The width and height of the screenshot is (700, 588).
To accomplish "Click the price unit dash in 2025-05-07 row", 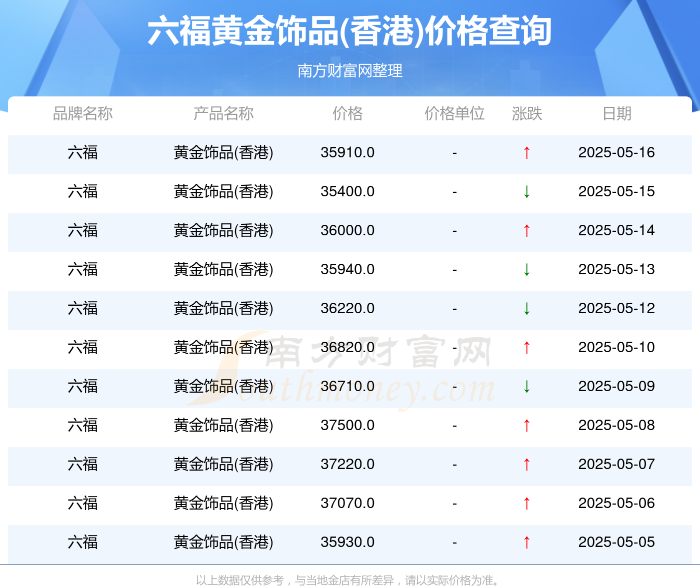I will tap(454, 465).
